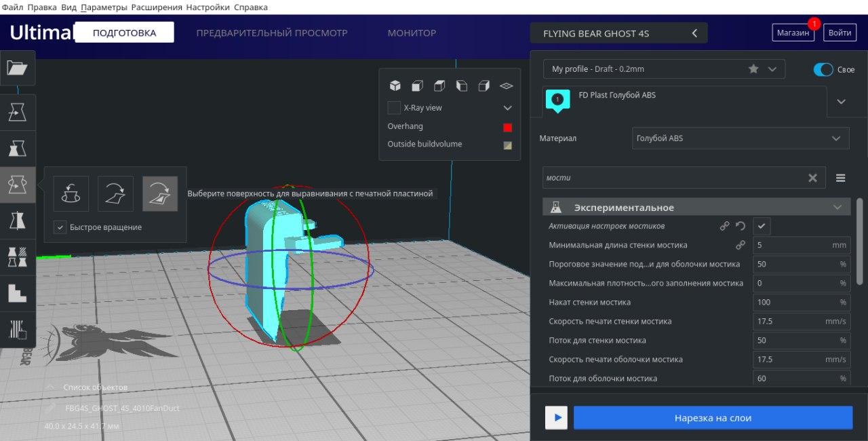
Task: Click the flat grid plane view icon
Action: (506, 86)
